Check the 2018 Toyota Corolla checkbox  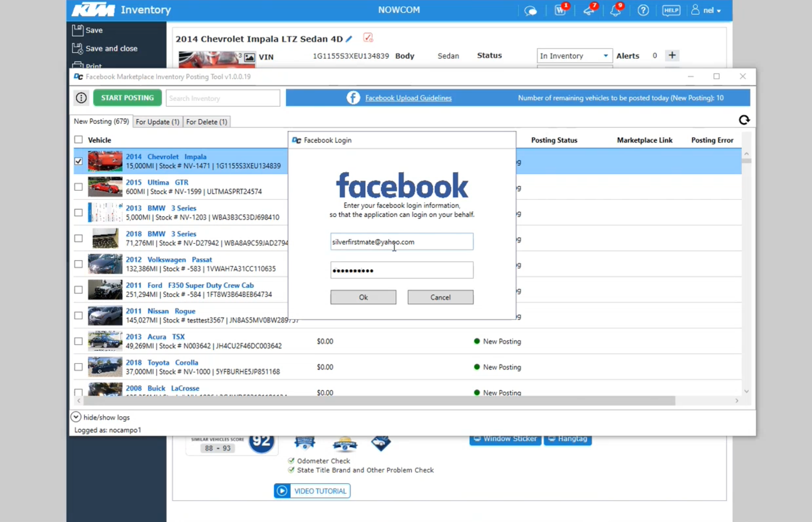[x=78, y=367]
